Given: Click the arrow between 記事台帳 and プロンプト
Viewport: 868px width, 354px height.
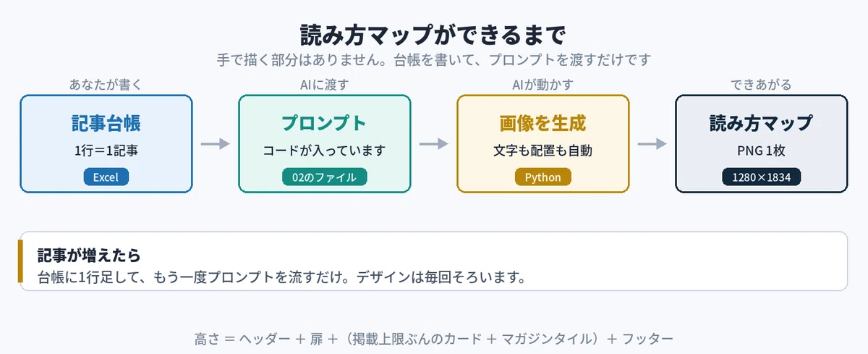Looking at the screenshot, I should click(x=215, y=144).
